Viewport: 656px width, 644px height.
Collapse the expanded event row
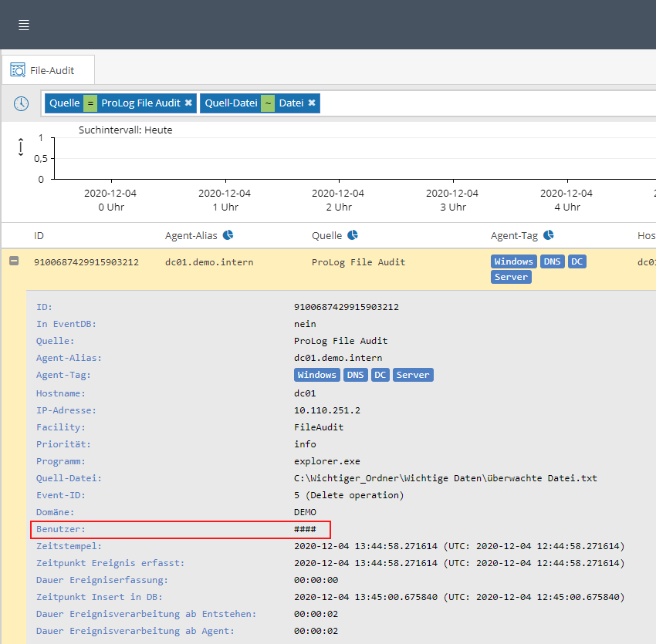14,261
